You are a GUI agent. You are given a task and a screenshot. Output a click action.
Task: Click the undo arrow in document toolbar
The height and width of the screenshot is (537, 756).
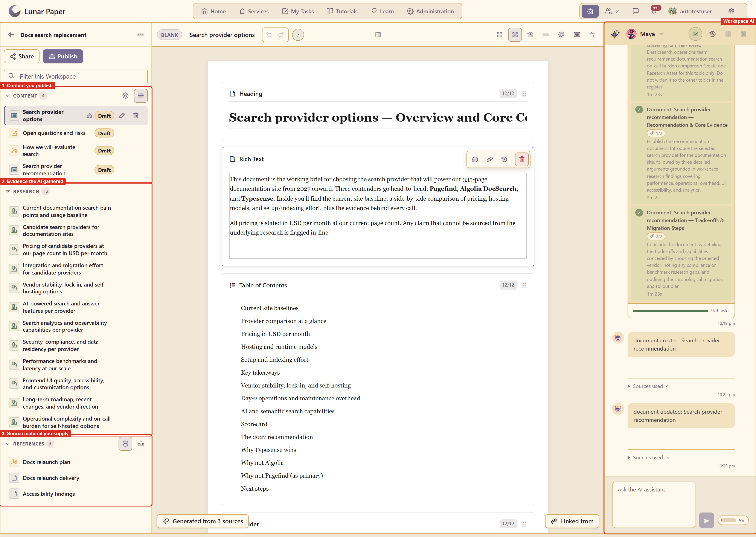point(269,35)
